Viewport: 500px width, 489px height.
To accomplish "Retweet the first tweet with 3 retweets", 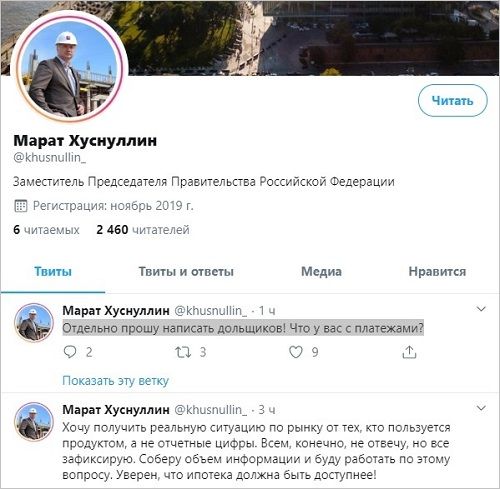I will [x=183, y=352].
